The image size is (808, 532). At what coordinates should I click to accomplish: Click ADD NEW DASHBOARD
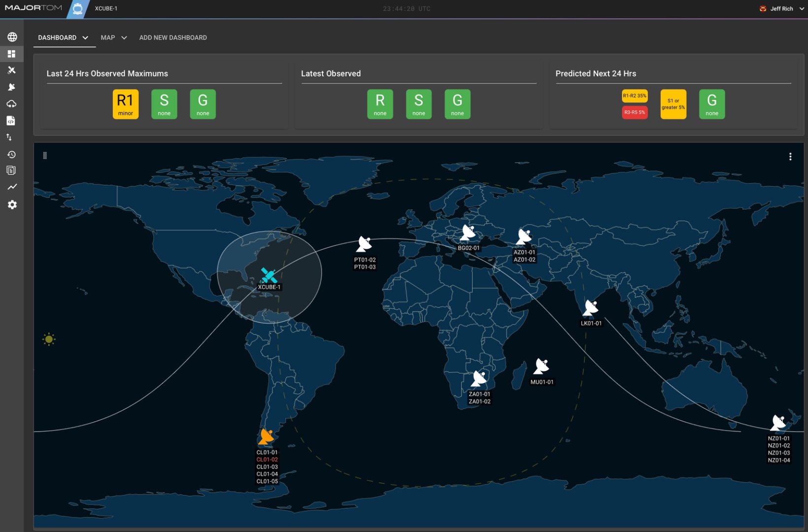click(x=173, y=37)
